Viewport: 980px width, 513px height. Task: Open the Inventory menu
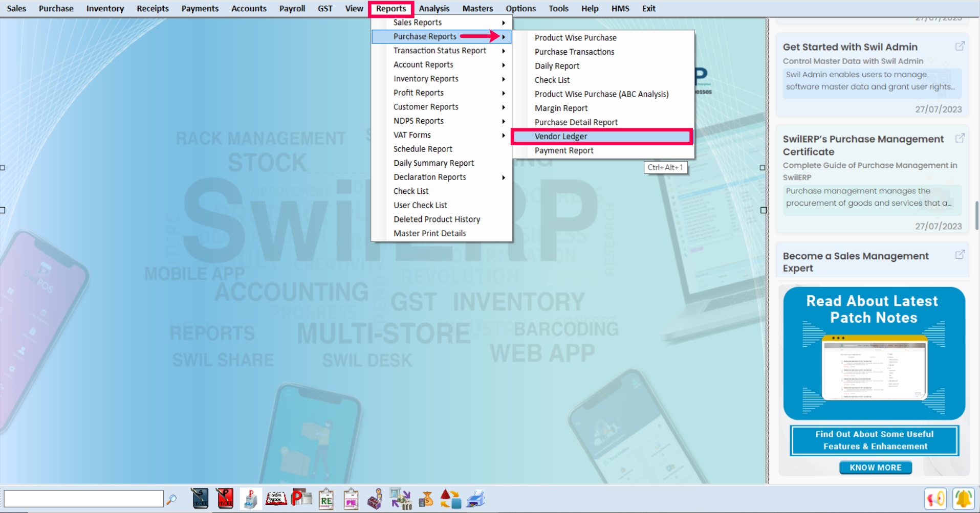point(105,8)
